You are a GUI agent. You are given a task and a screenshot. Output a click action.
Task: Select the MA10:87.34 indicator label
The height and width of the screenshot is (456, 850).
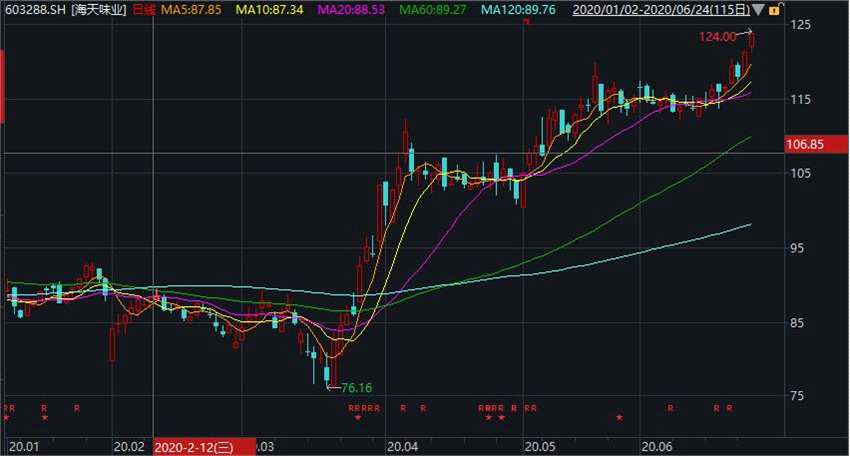269,9
